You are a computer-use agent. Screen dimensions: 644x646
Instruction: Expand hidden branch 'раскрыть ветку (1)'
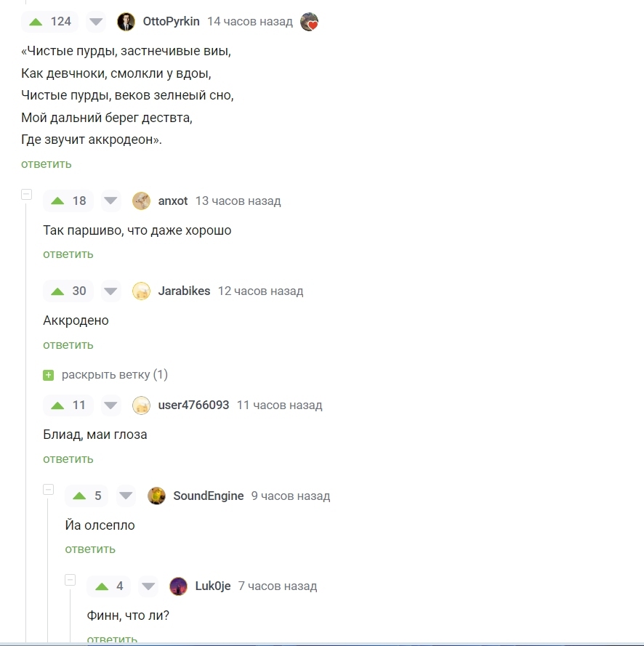105,375
